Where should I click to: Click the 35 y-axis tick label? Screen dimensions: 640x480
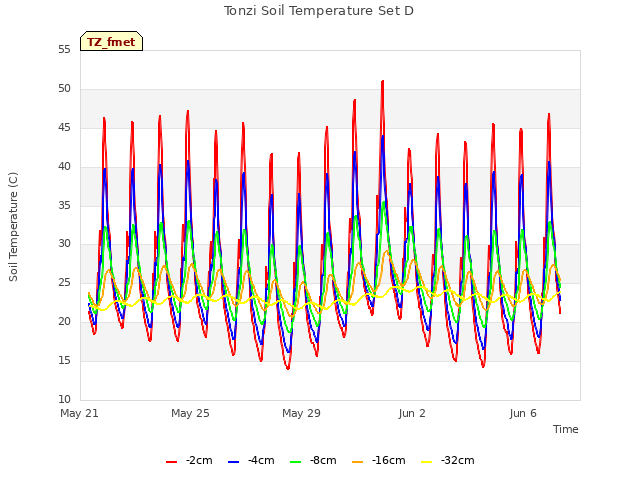[64, 205]
